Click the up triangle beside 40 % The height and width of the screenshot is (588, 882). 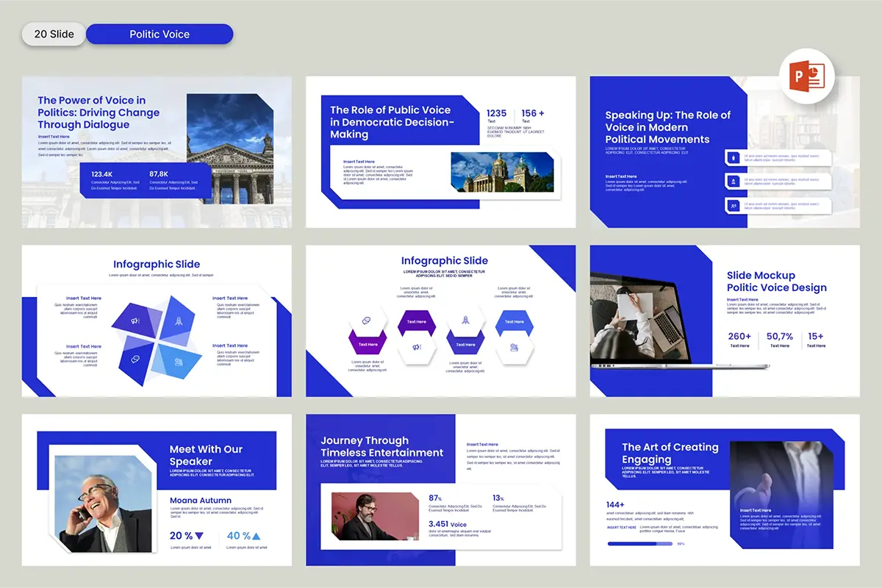click(256, 536)
